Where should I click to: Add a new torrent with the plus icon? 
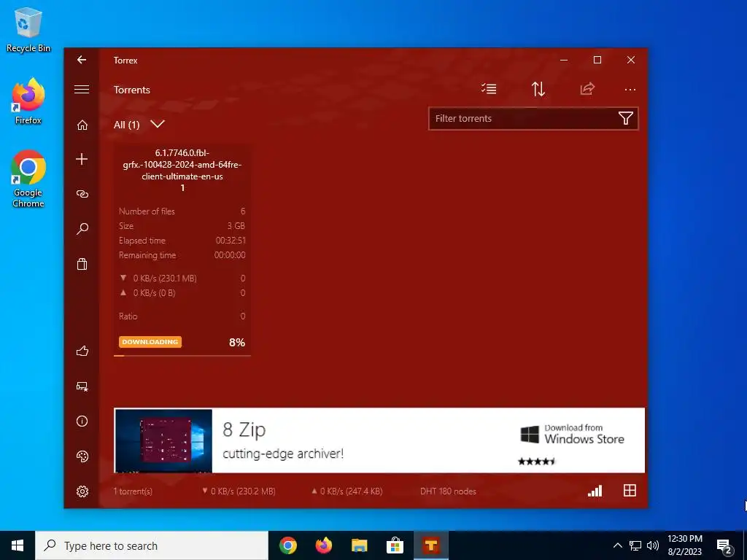pyautogui.click(x=82, y=159)
